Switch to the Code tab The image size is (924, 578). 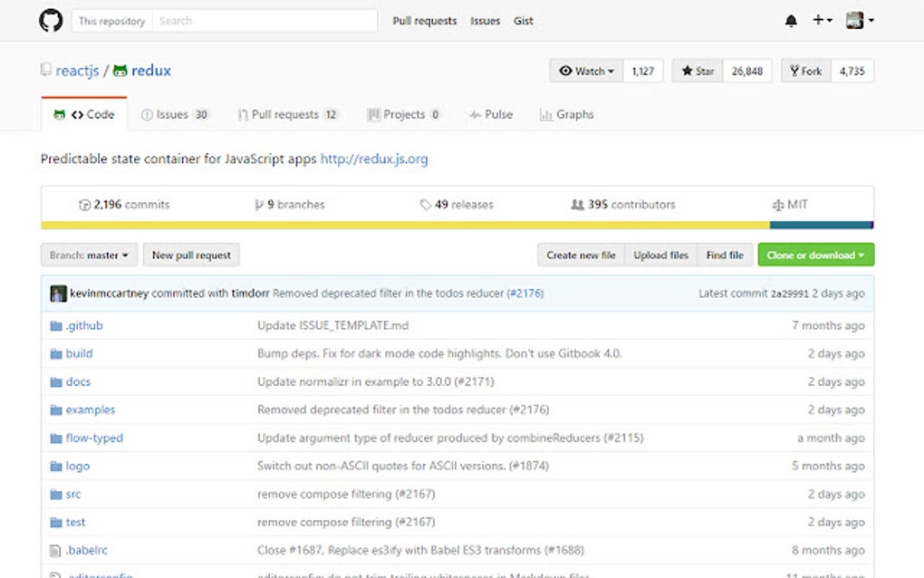84,114
